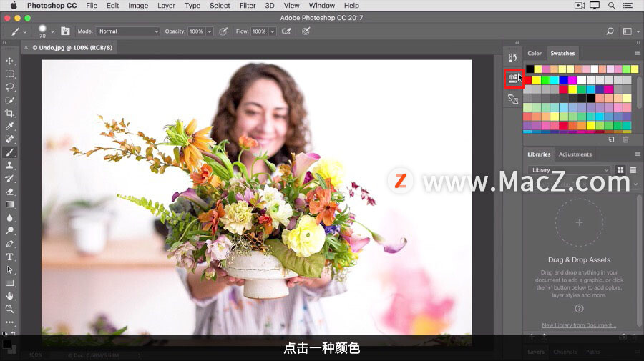
Task: Open the Edit Toolbar ellipsis menu
Action: click(9, 322)
